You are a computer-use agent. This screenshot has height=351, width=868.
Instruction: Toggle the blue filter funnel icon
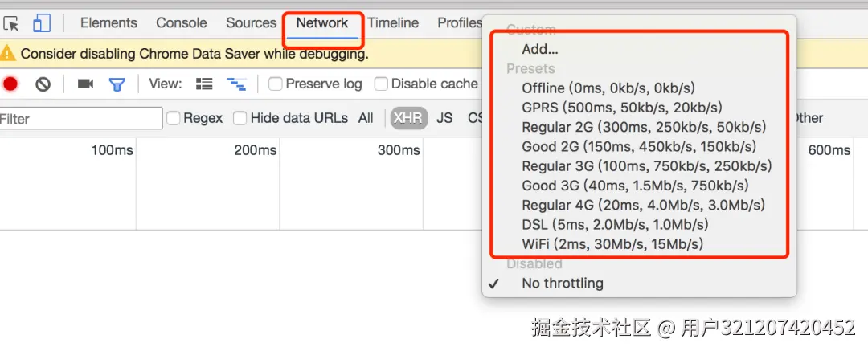pos(117,84)
